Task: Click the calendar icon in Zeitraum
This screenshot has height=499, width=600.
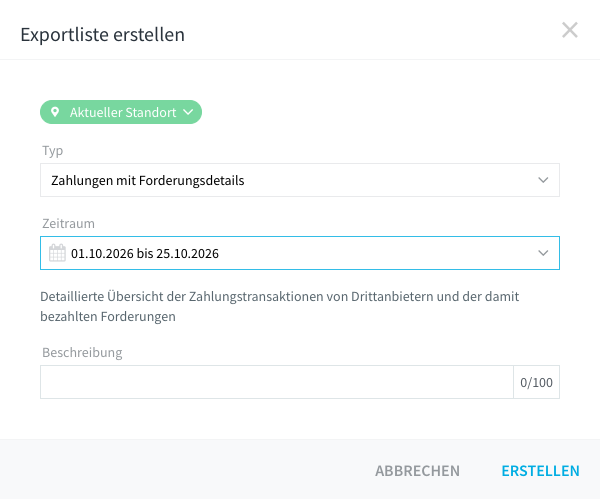Action: click(57, 253)
